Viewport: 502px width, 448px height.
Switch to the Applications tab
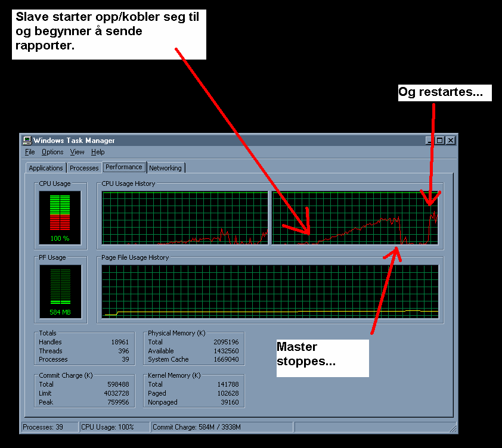point(46,168)
